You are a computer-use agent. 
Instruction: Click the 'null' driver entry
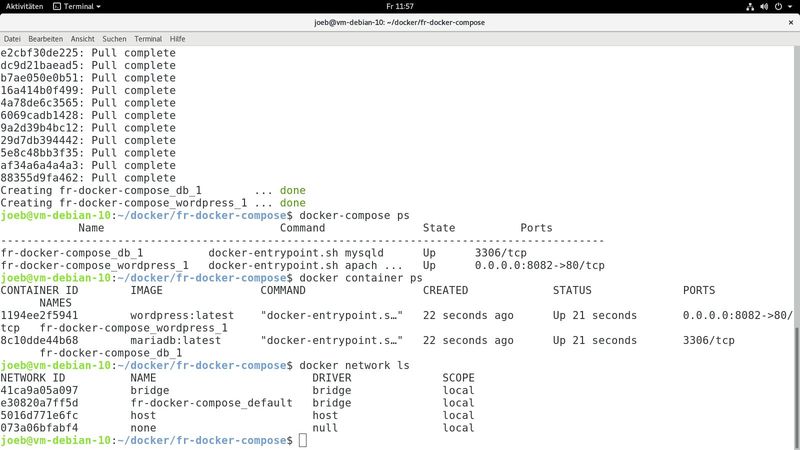(325, 428)
